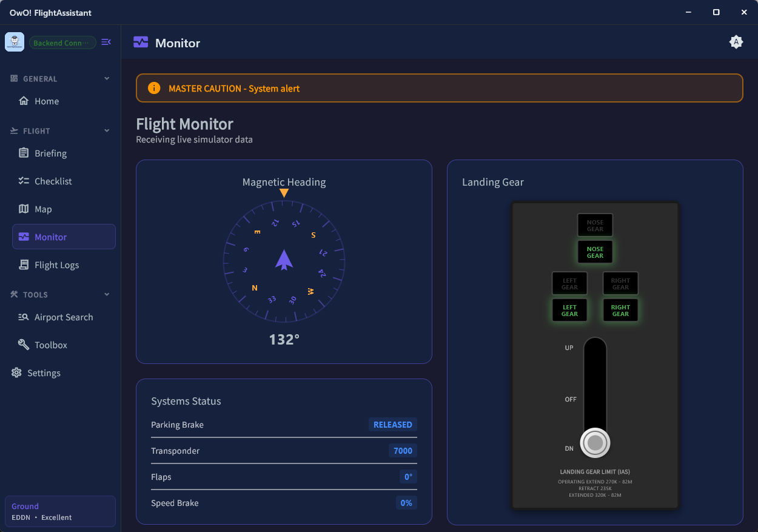758x532 pixels.
Task: Click the orange N compass marker
Action: (255, 288)
